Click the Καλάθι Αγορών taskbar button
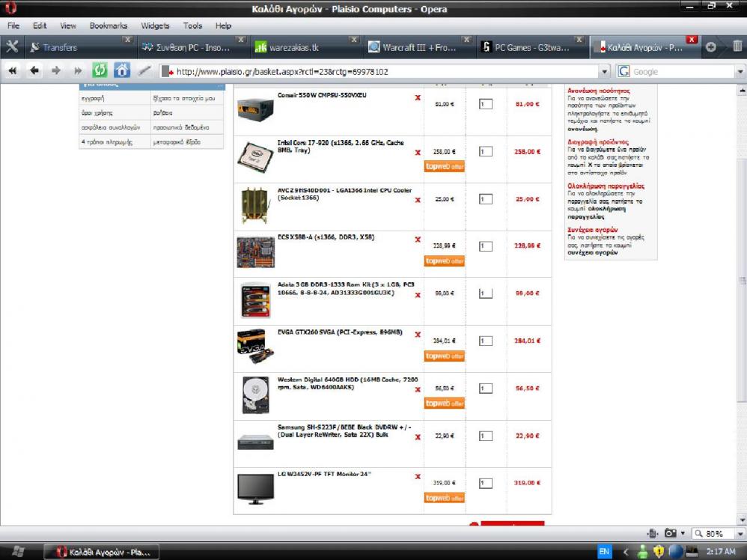Viewport: 747px width, 560px height. coord(102,552)
